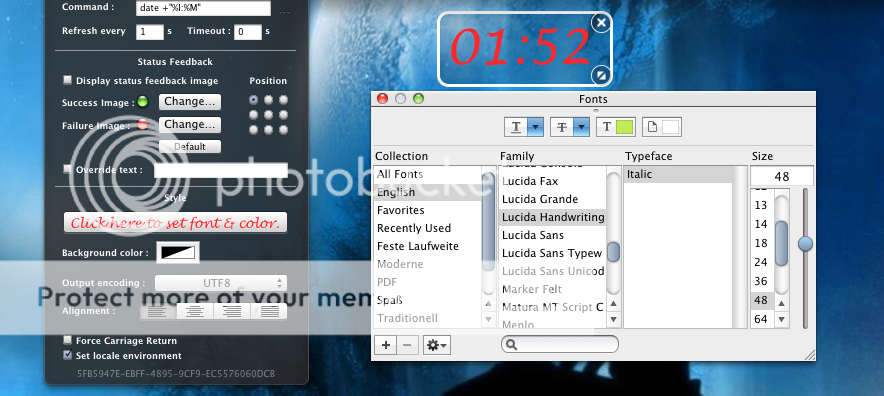884x396 pixels.
Task: Choose Lucida Handwriting font family
Action: click(x=552, y=217)
